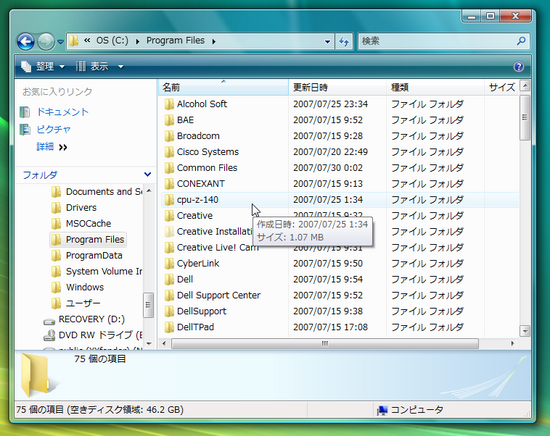This screenshot has height=436, width=550.
Task: Select the Alcohol Soft folder name
Action: pos(202,104)
